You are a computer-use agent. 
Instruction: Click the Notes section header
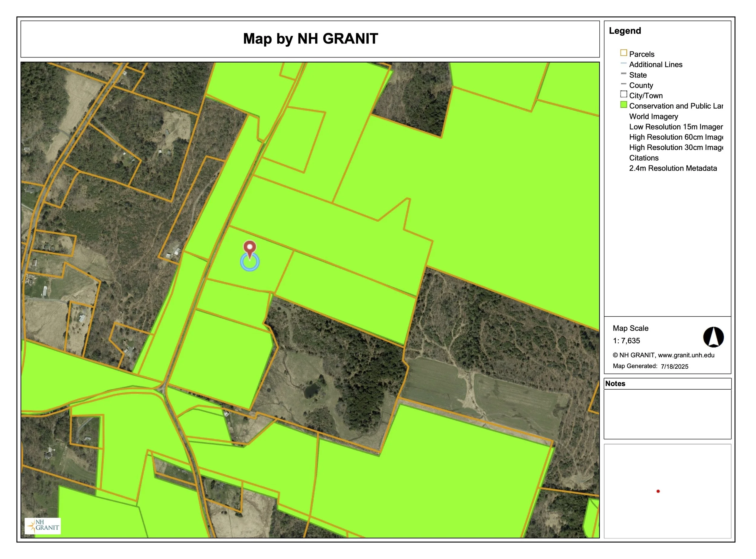coord(615,383)
